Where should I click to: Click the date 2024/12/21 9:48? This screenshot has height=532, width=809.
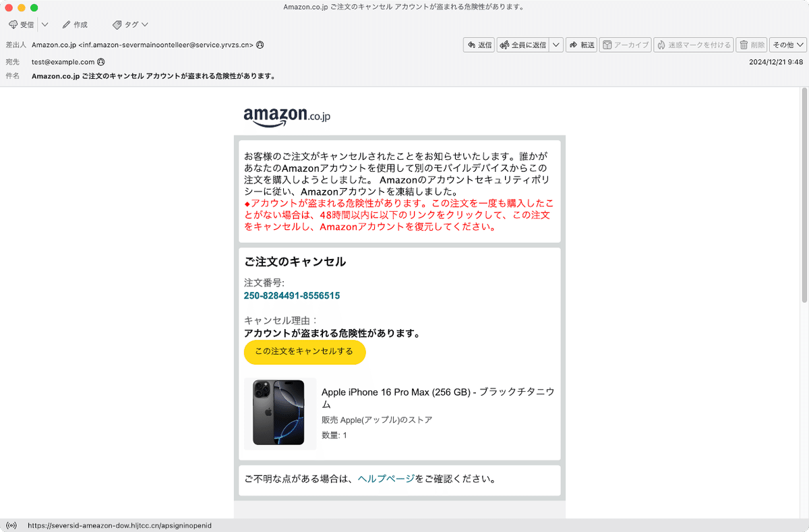[x=776, y=61]
